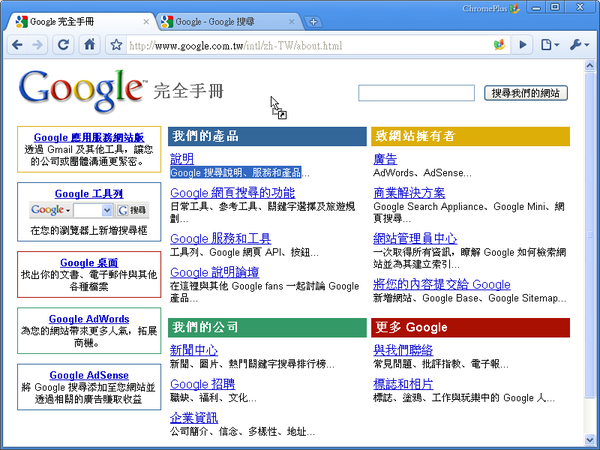Open Google 應用服務網站版 link
Screen dimensions: 600x450
(x=89, y=137)
